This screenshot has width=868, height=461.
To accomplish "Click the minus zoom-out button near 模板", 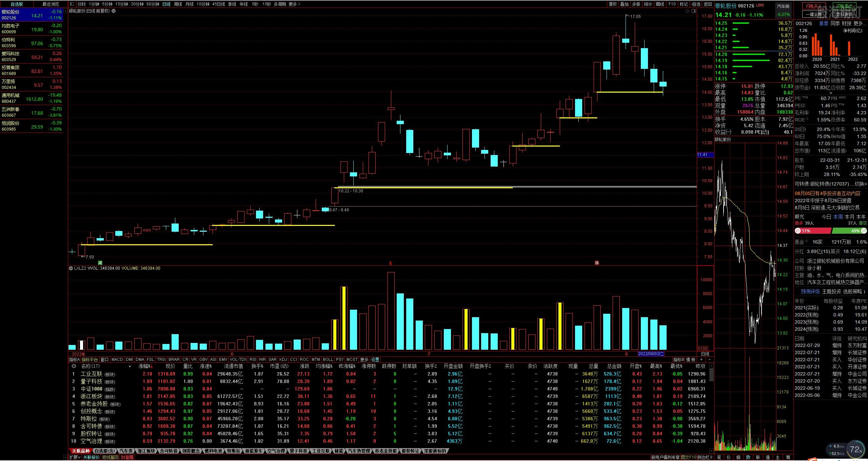I will [709, 360].
